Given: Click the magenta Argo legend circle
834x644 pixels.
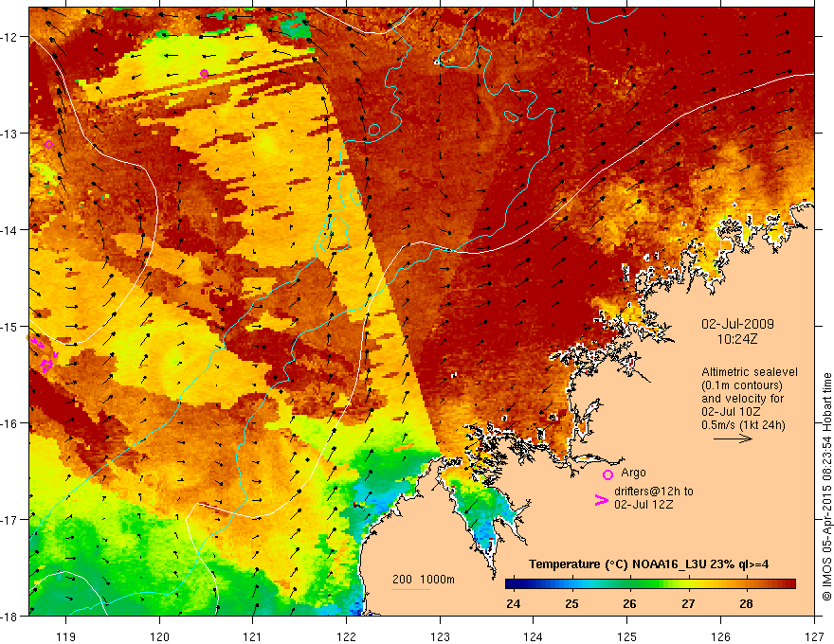Looking at the screenshot, I should click(x=607, y=474).
